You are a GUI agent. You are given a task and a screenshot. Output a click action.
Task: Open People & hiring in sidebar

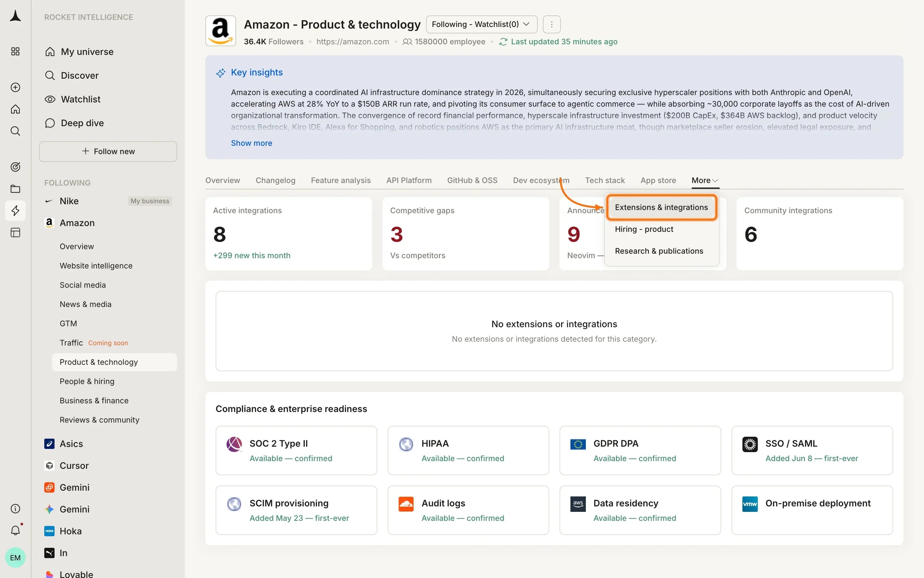(115, 381)
